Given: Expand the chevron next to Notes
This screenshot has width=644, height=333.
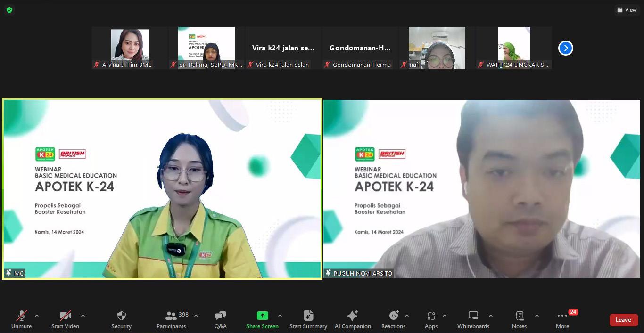Looking at the screenshot, I should click(537, 316).
